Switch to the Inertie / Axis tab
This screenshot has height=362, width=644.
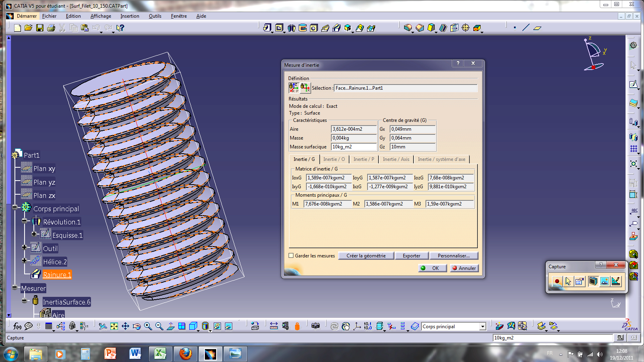[x=396, y=159]
